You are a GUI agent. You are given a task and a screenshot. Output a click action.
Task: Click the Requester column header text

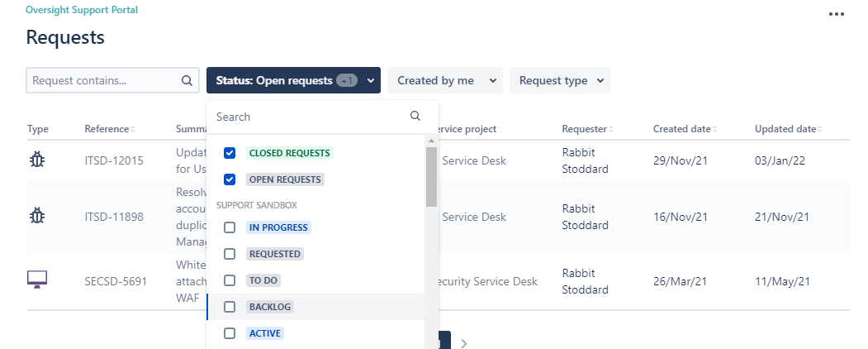584,129
